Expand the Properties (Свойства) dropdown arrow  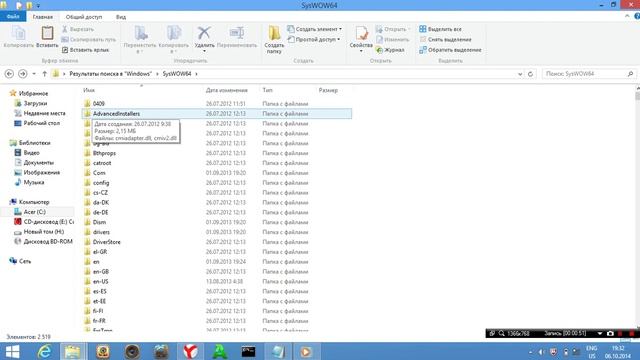361,51
